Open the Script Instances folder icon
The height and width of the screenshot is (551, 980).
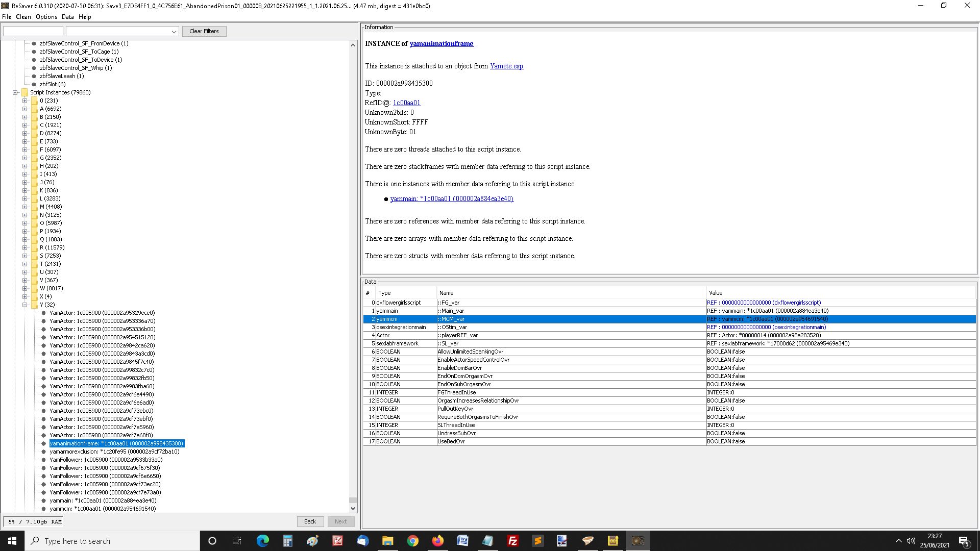pos(24,92)
